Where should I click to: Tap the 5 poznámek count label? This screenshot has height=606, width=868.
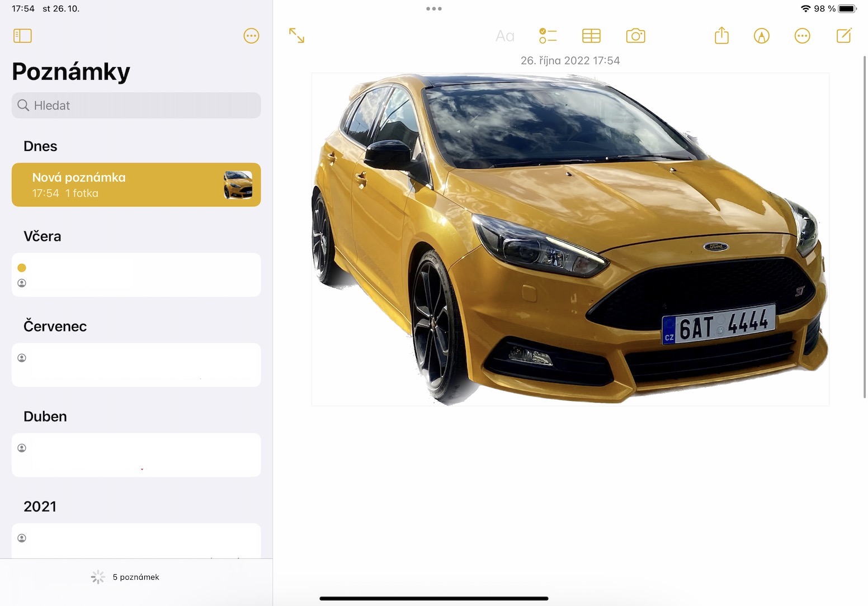(136, 577)
